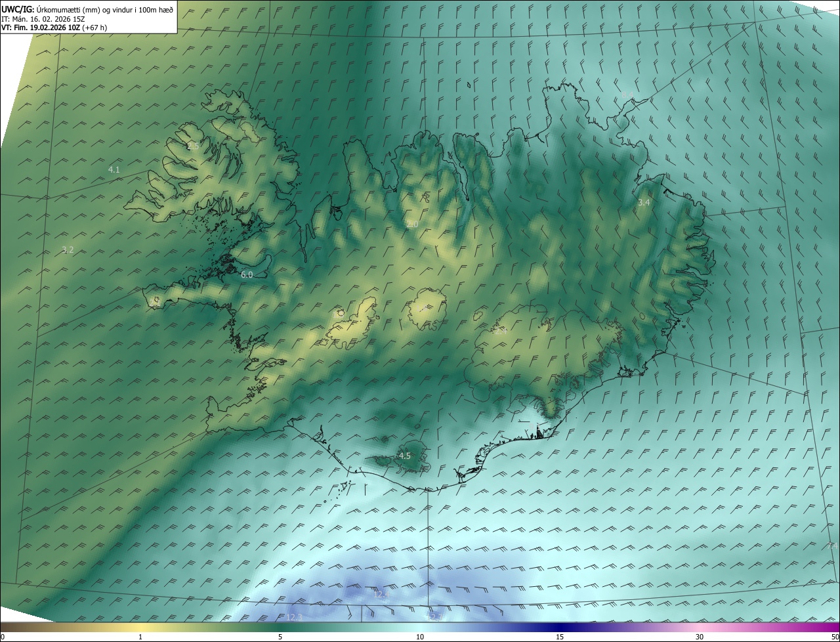
Task: Click the colorbar tick label 50
Action: (x=835, y=637)
